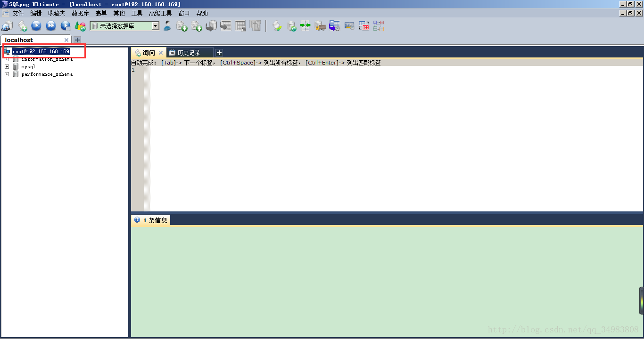The image size is (644, 339).
Task: Open the 数据库 menu
Action: (x=80, y=13)
